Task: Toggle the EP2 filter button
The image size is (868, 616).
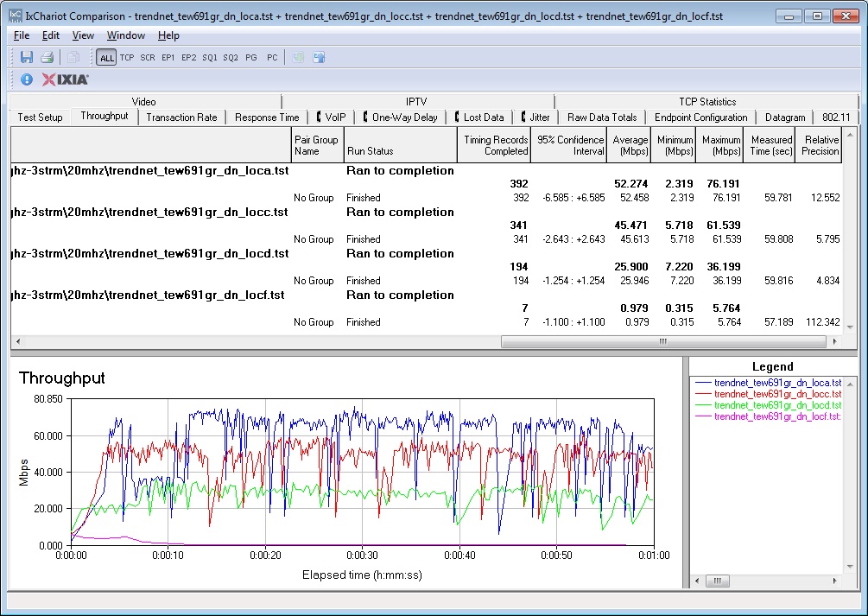Action: click(189, 58)
